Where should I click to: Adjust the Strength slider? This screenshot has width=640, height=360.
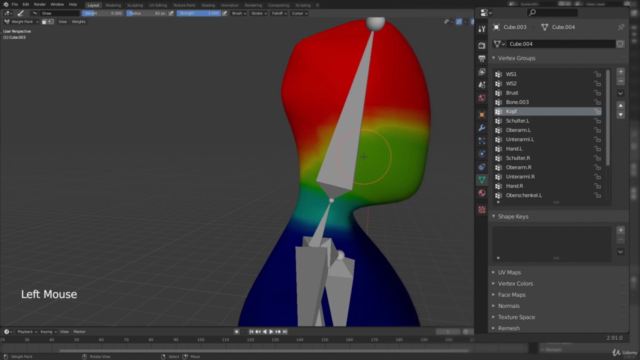[x=199, y=13]
